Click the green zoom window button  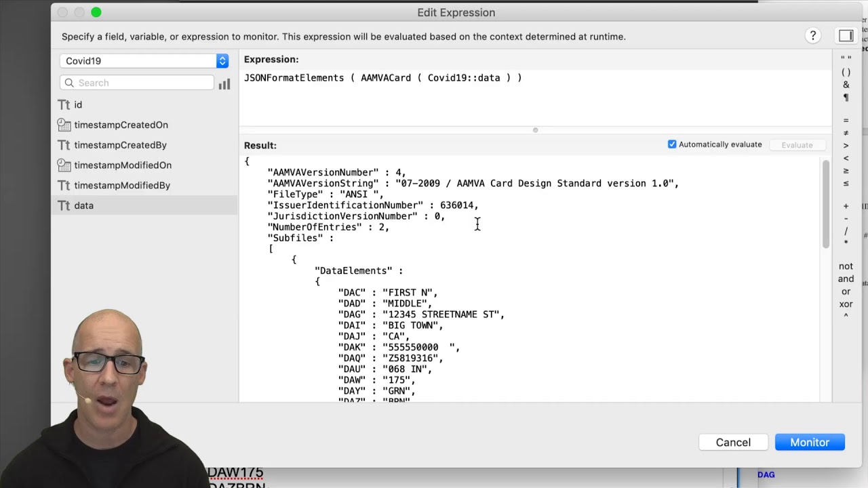[x=96, y=12]
